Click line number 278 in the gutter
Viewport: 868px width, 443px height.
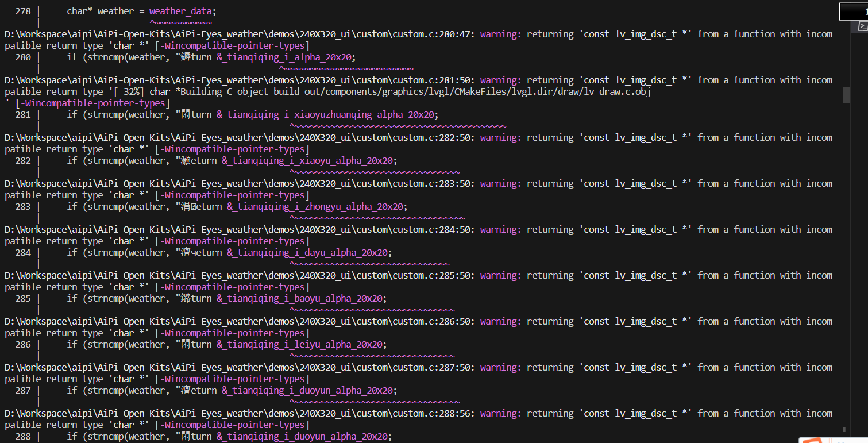pos(23,11)
